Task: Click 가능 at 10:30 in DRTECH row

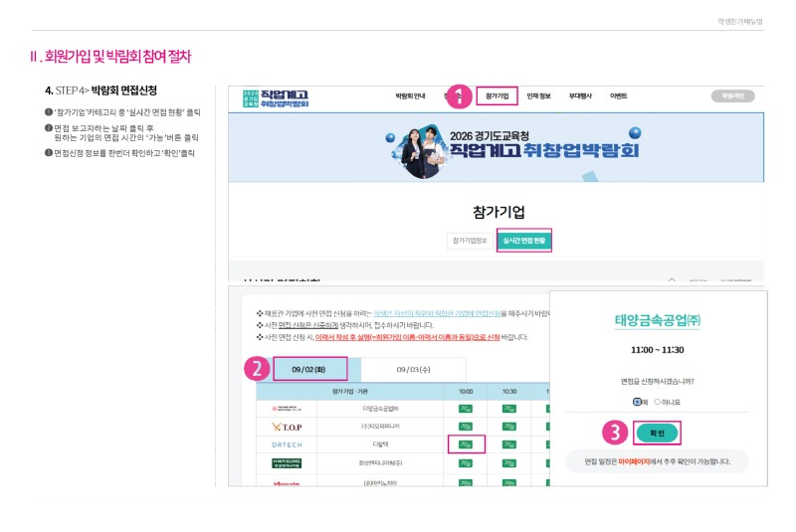Action: (x=509, y=444)
